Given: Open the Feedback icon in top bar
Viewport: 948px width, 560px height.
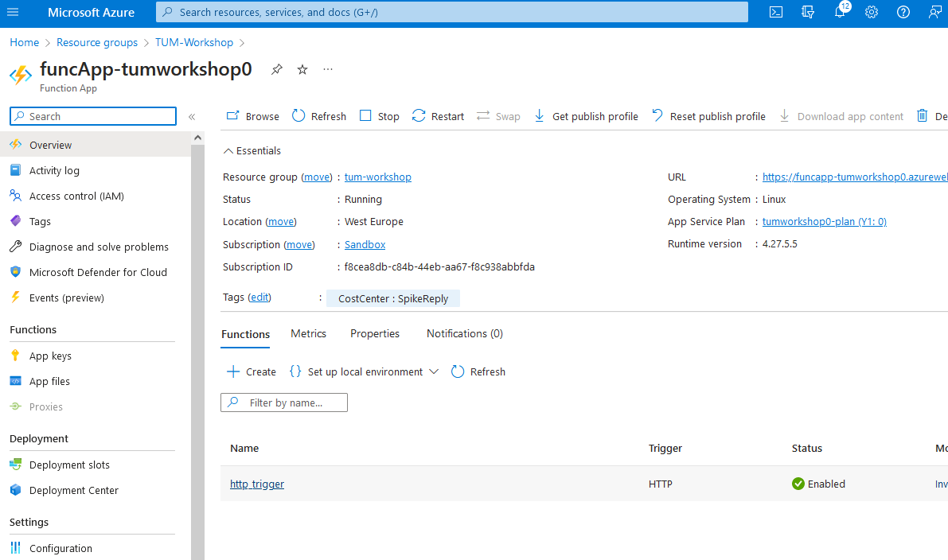Looking at the screenshot, I should coord(934,12).
